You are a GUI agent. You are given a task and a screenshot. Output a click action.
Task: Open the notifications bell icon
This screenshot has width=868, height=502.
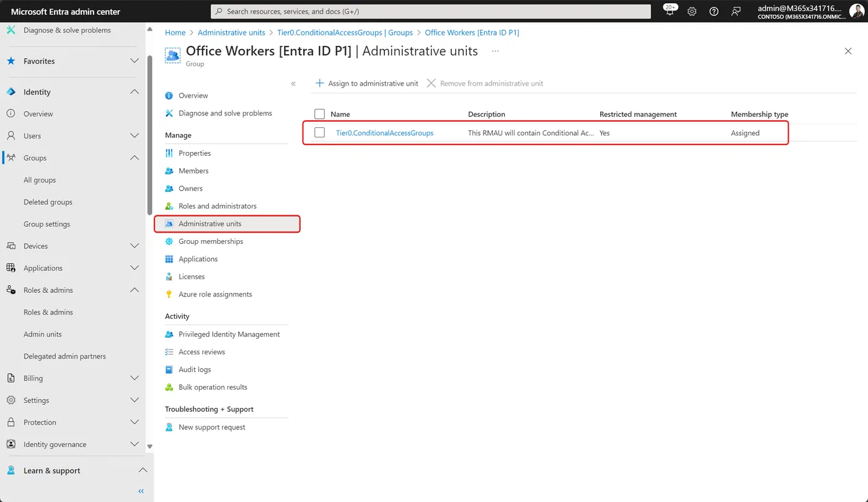point(670,11)
